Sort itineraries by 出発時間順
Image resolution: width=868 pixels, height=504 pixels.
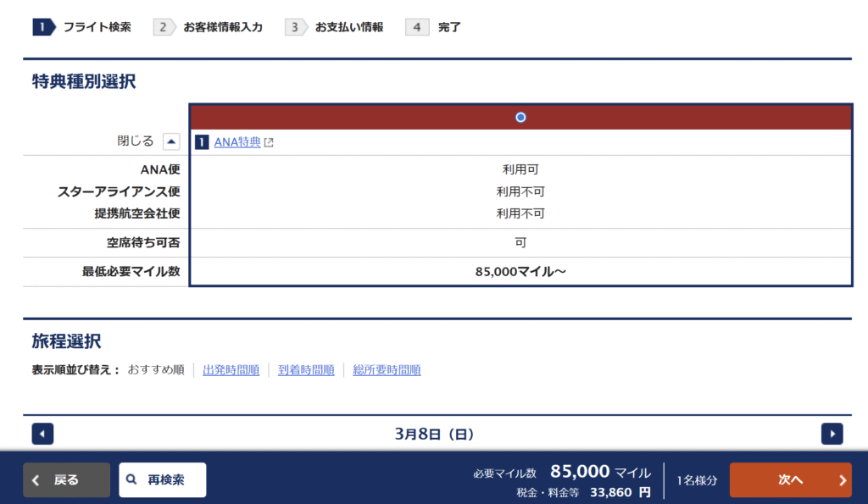[231, 370]
